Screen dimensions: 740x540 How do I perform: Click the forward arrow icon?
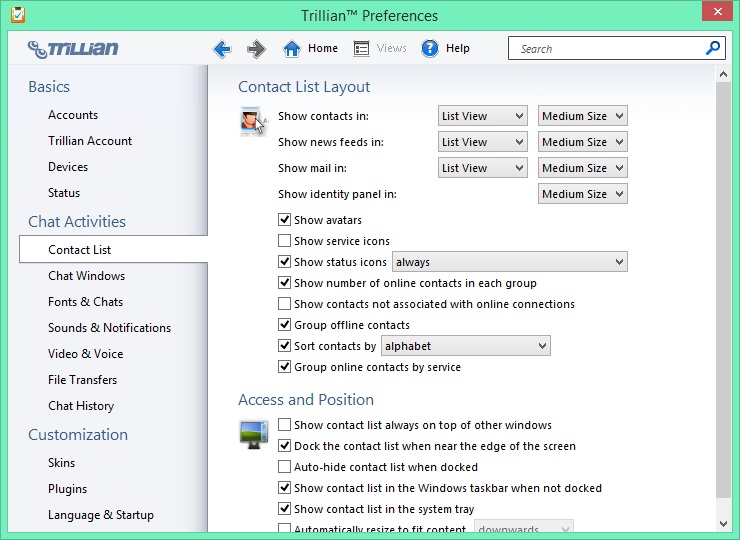click(256, 49)
